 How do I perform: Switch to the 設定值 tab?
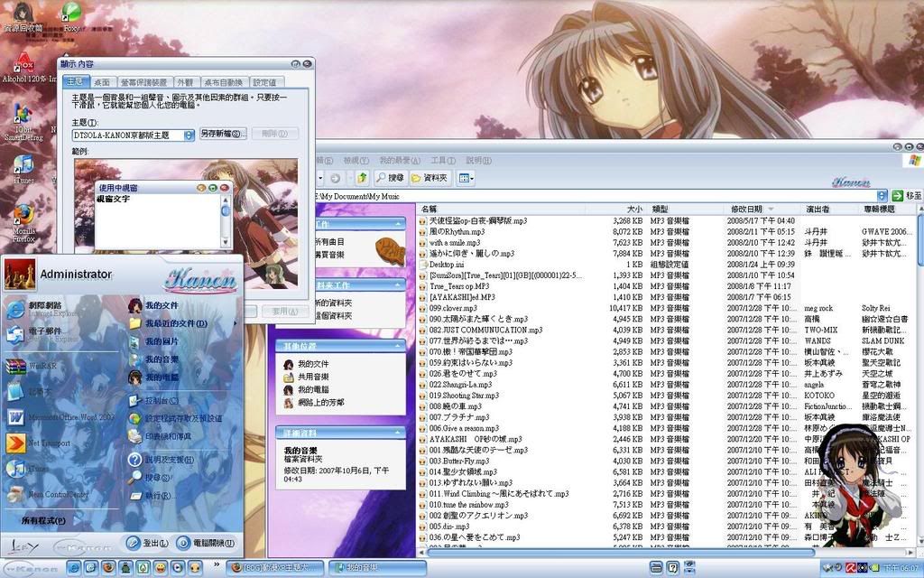click(264, 82)
